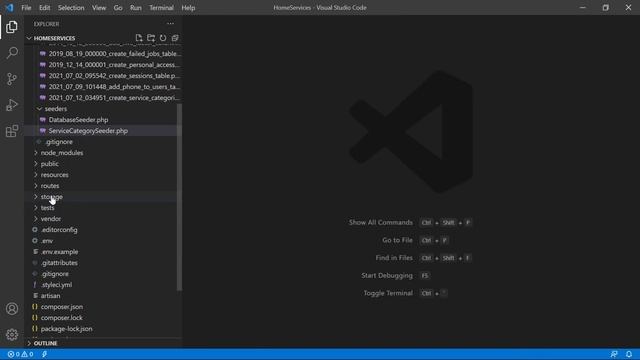Open the notifications bell icon
Screen dimensions: 640x360
[x=629, y=354]
